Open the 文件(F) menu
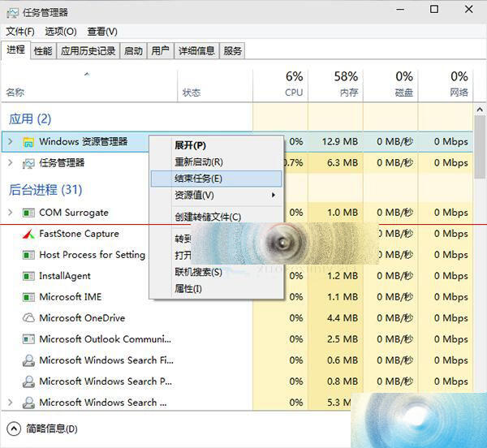Viewport: 487px width, 448px height. [20, 32]
